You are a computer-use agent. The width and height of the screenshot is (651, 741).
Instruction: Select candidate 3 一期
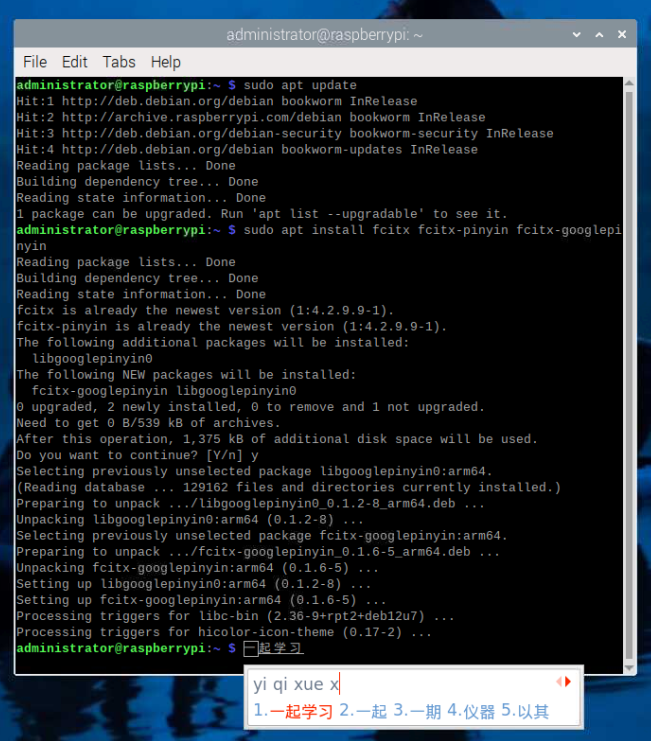coord(417,711)
